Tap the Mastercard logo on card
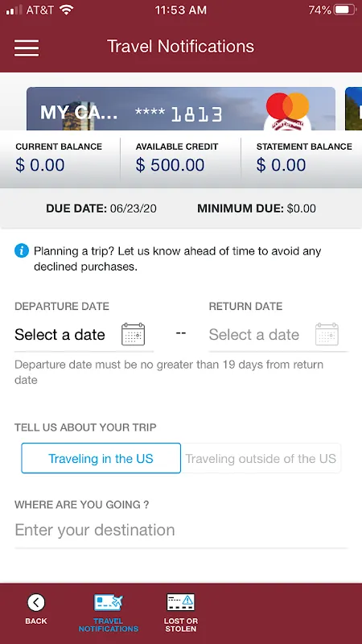Screen dimensions: 362x644 pos(288,106)
